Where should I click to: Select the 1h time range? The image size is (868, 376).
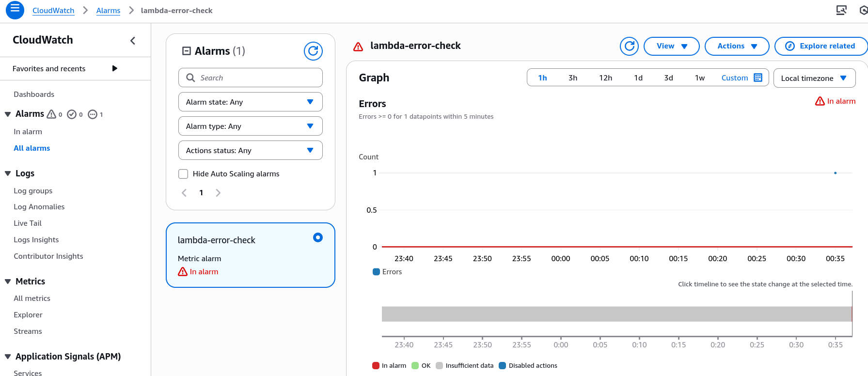[542, 78]
